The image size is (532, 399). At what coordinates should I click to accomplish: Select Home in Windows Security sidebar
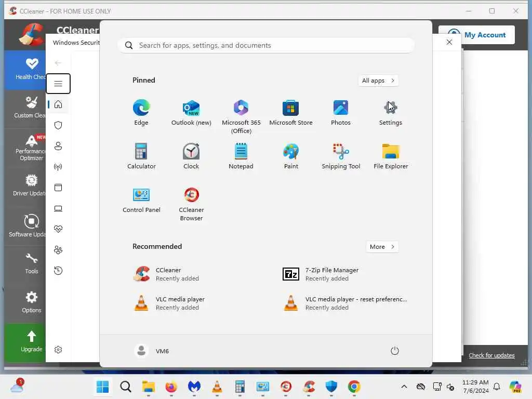[58, 104]
